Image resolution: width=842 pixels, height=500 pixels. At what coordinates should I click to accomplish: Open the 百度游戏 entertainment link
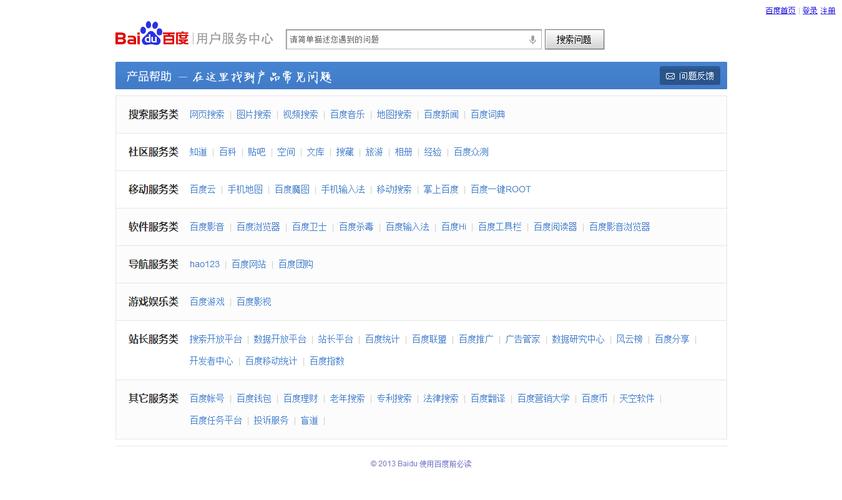point(207,301)
